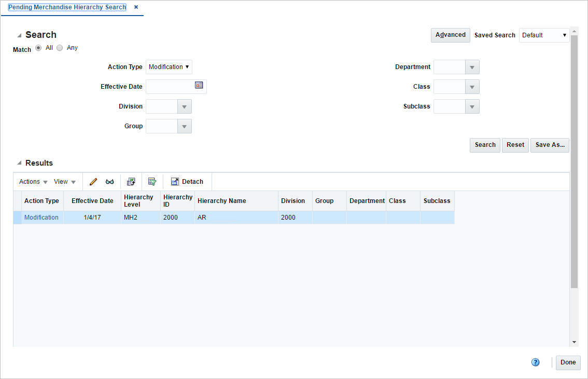588x379 pixels.
Task: Click the Department input field
Action: (450, 66)
